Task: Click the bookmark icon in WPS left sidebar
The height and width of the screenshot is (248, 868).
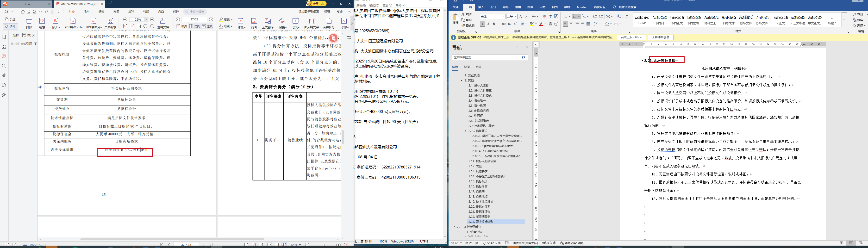Action: click(4, 37)
